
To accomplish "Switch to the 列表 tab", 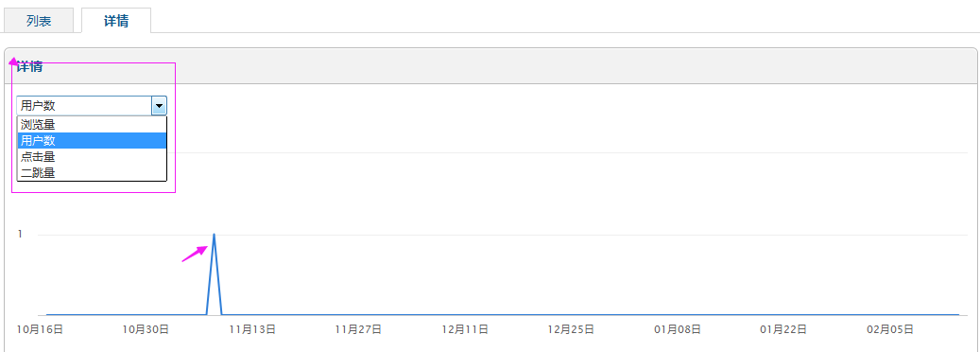I will click(x=39, y=21).
